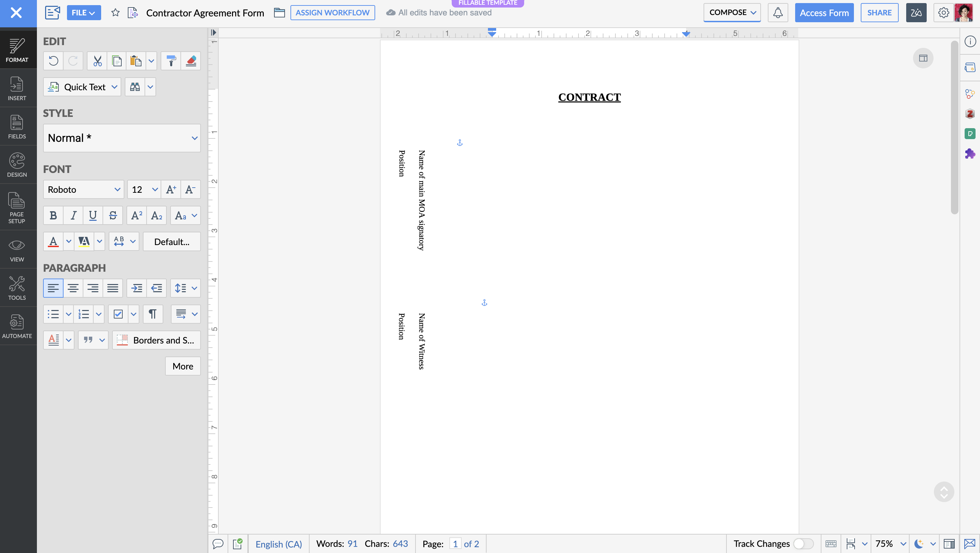Switch to the INSERT sidebar tab
Viewport: 980px width, 553px height.
pos(17,88)
